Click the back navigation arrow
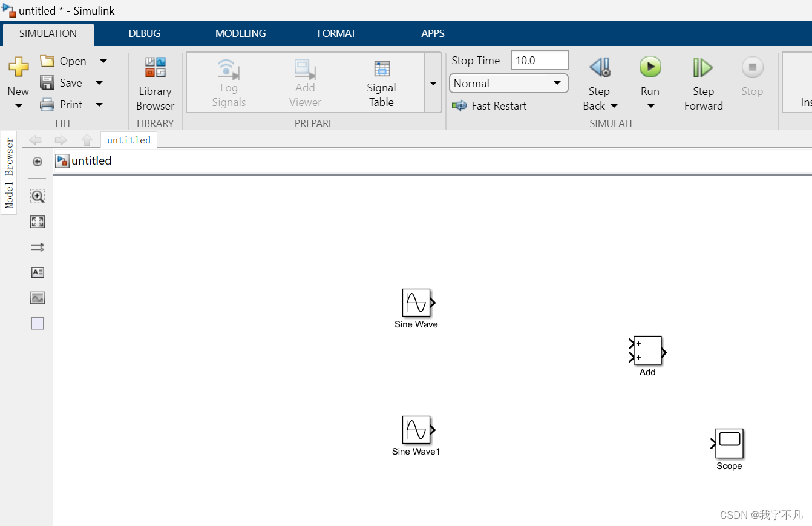Image resolution: width=812 pixels, height=526 pixels. tap(35, 140)
